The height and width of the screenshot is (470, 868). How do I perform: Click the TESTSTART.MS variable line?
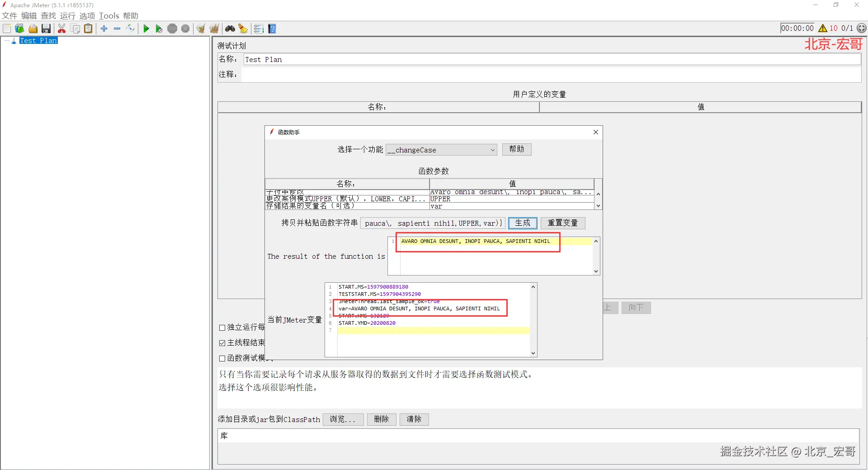point(380,294)
